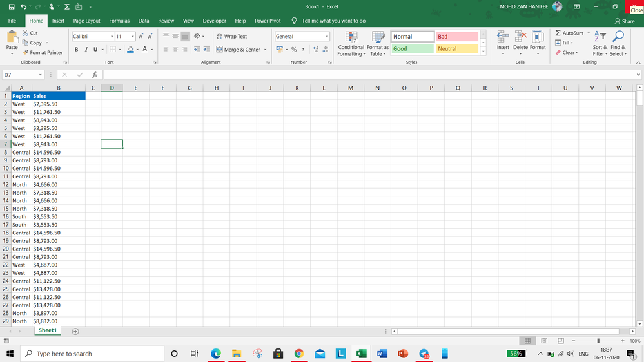
Task: Click the Copy button
Action: click(33, 43)
